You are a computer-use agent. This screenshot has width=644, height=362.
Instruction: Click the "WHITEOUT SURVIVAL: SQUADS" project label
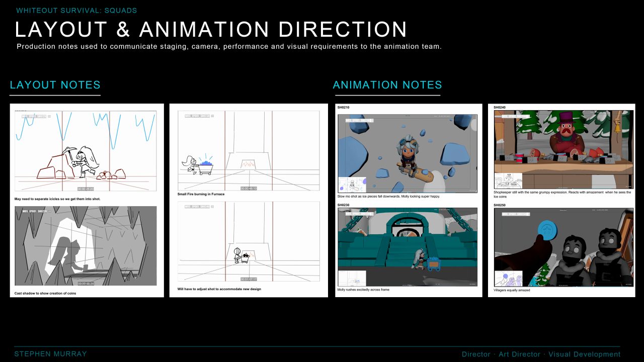(x=76, y=11)
